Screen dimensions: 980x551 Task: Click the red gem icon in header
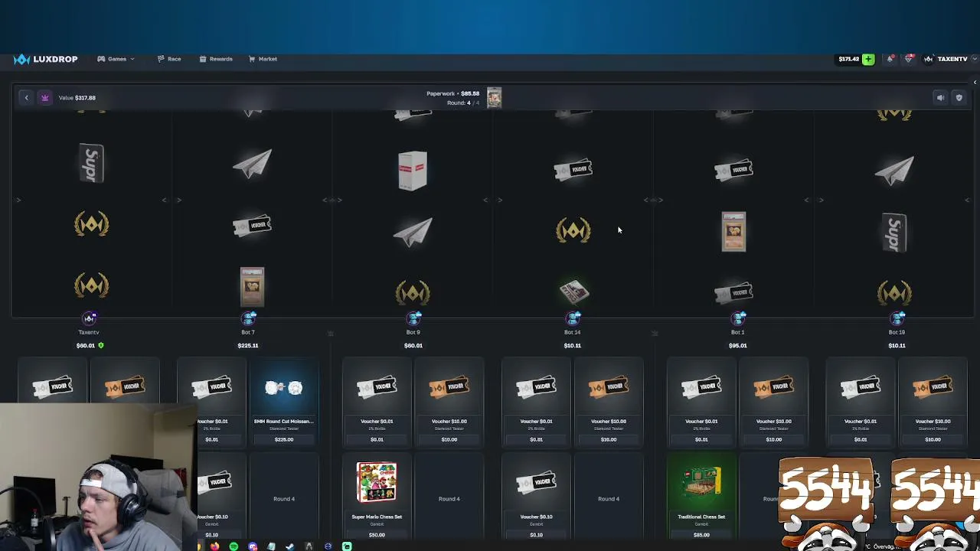coord(909,59)
